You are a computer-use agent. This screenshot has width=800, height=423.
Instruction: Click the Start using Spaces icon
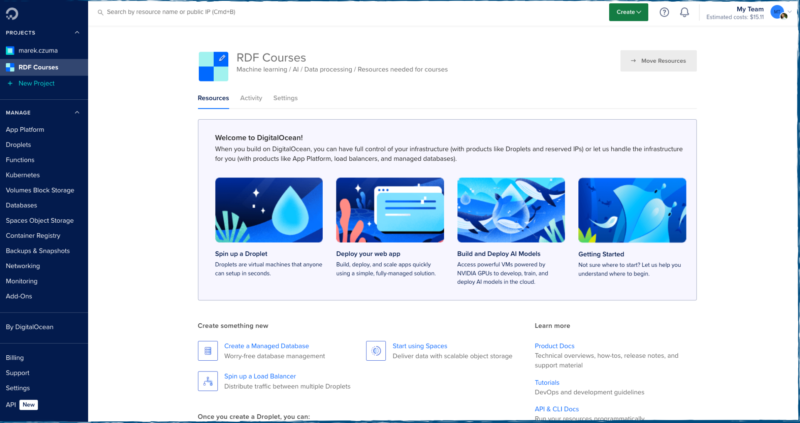(376, 350)
